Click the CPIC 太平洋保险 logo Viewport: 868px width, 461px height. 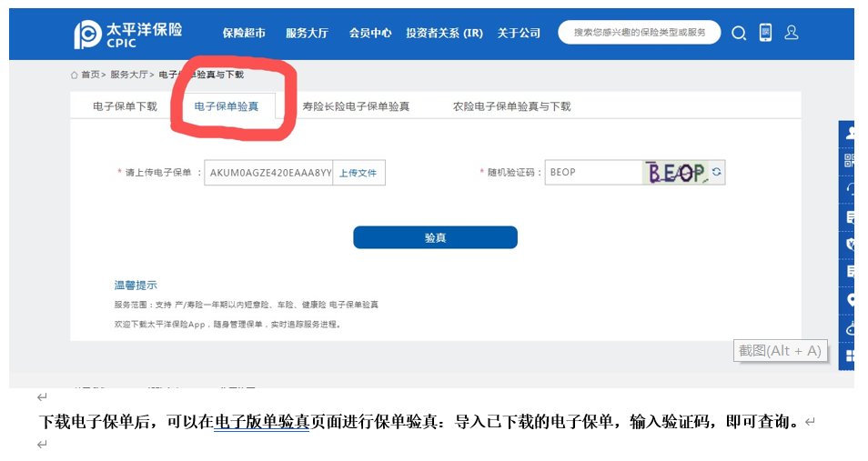click(x=127, y=34)
